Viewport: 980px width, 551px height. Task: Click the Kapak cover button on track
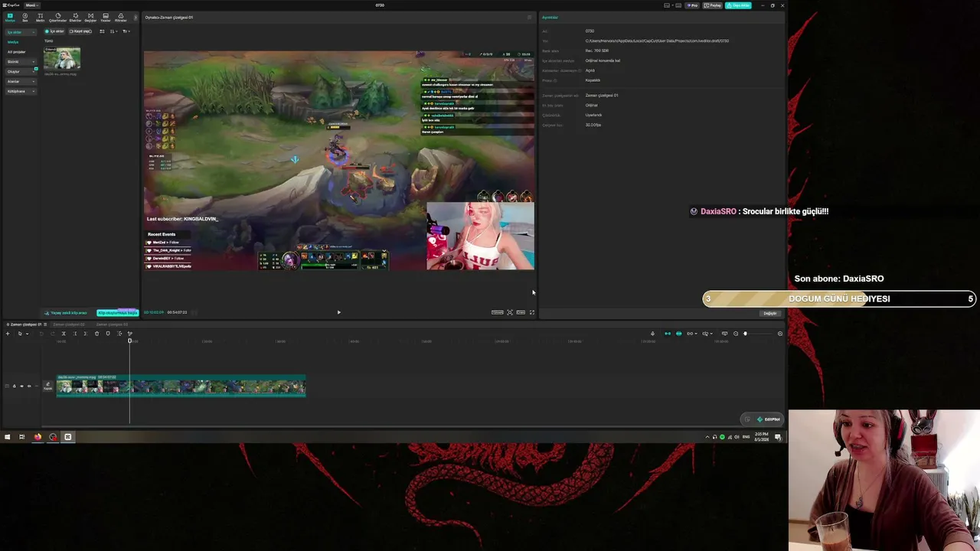48,386
